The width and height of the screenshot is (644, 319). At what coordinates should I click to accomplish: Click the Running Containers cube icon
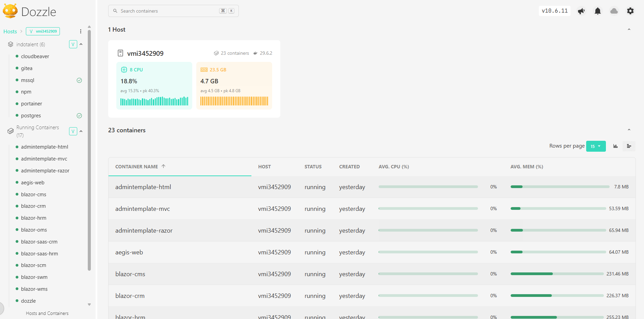pos(11,131)
